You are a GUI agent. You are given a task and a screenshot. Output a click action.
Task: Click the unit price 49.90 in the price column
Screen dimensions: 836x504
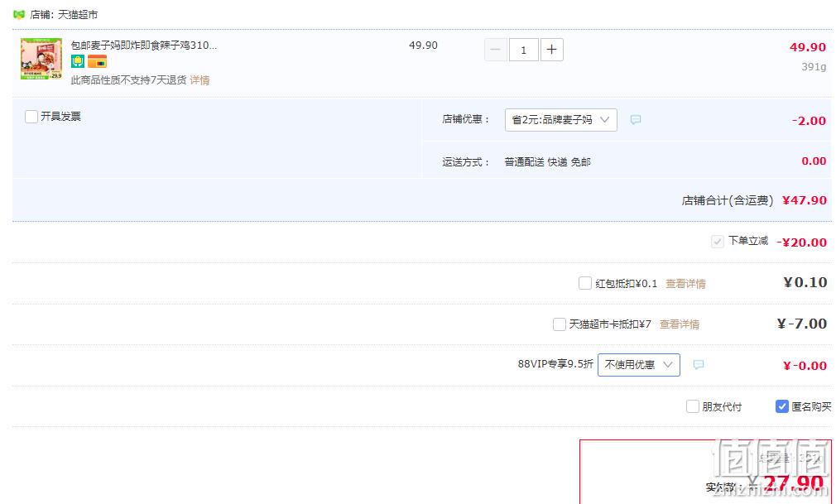pos(423,46)
